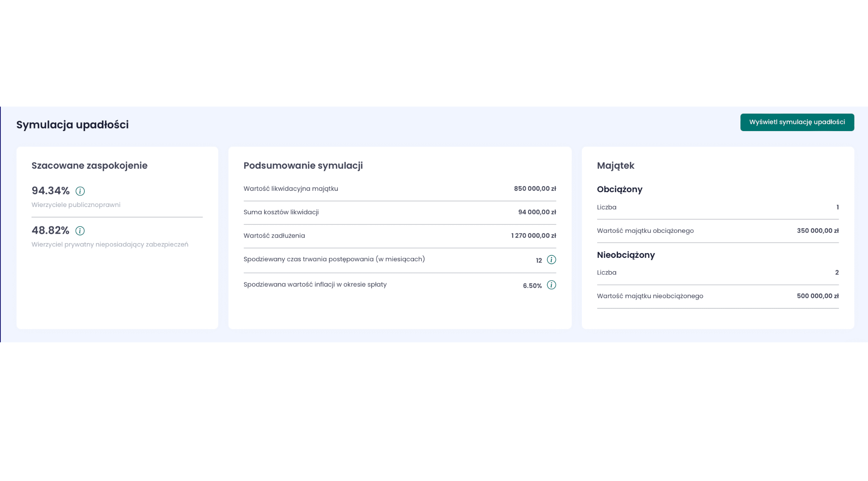Image resolution: width=868 pixels, height=481 pixels.
Task: Click the Wierzyciele publicznoprawni label
Action: click(76, 205)
